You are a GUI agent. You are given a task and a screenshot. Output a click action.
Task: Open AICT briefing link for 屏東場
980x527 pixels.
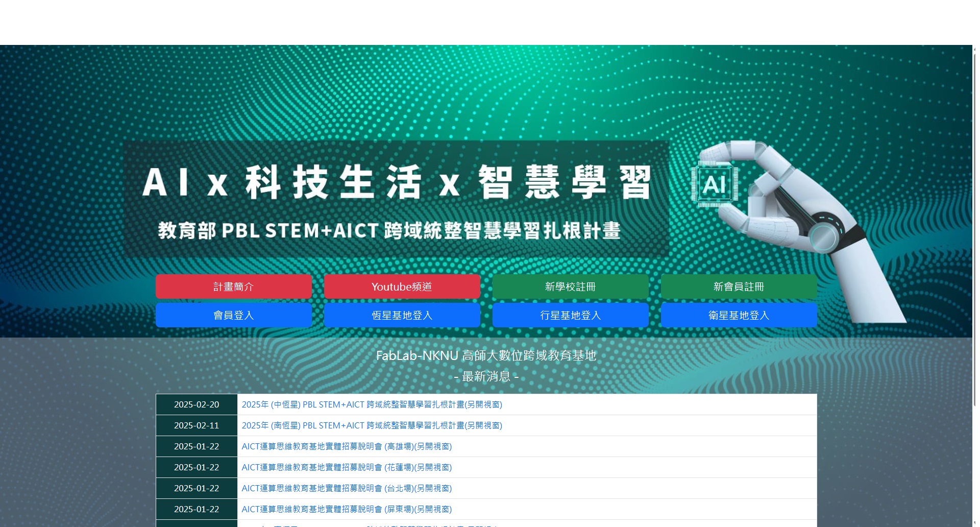point(347,509)
